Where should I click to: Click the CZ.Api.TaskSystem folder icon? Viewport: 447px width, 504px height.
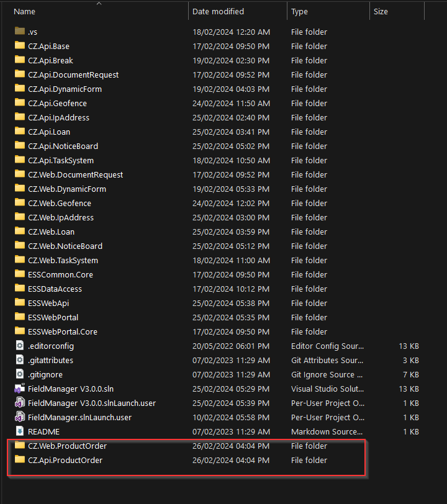coord(20,160)
